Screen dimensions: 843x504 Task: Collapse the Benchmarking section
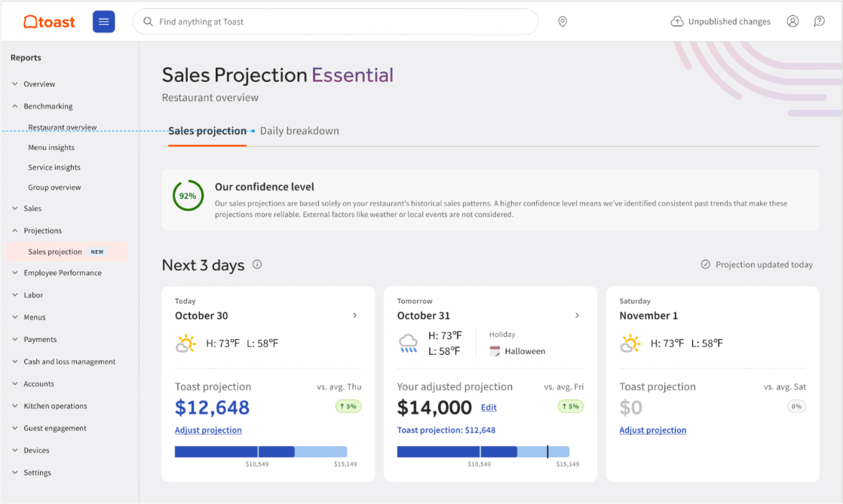[15, 106]
